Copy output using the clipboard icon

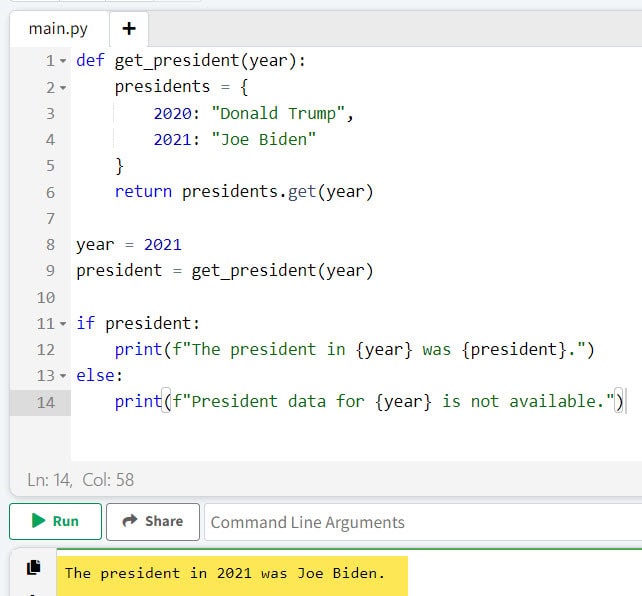[34, 567]
